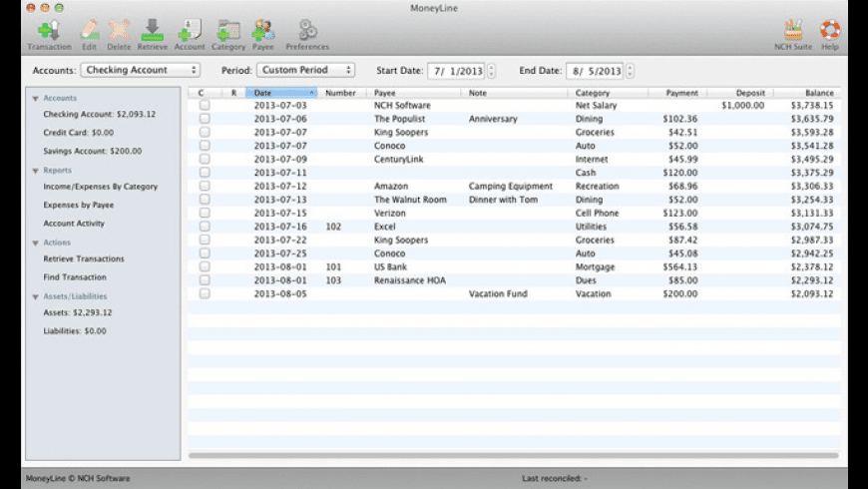Click the Cell Phone category cell
The width and height of the screenshot is (868, 489).
tap(597, 214)
